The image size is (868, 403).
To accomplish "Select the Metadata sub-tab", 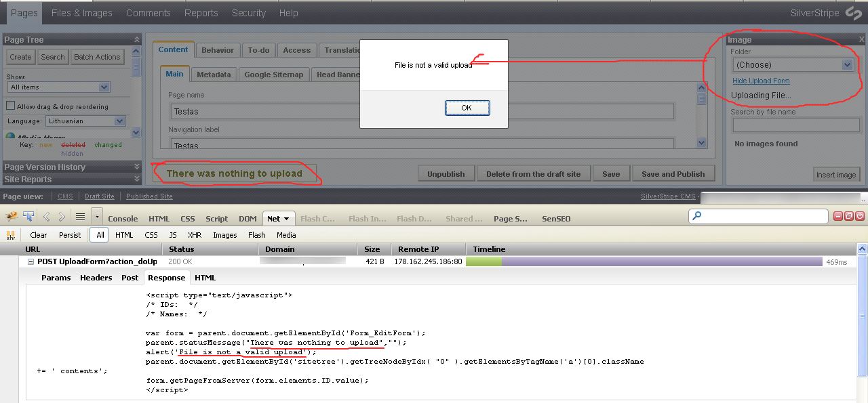I will [x=214, y=75].
